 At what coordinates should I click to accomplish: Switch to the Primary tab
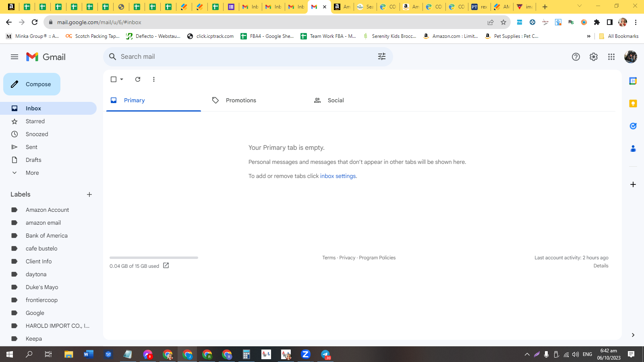tap(153, 100)
